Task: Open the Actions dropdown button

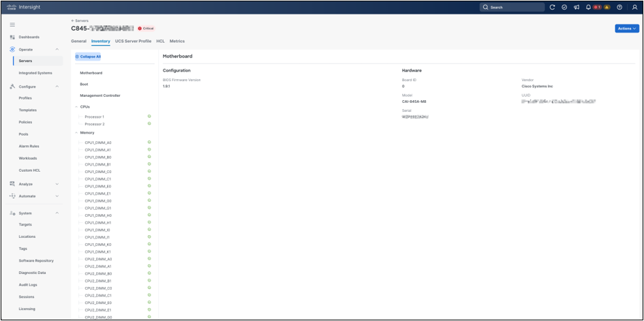Action: [627, 29]
